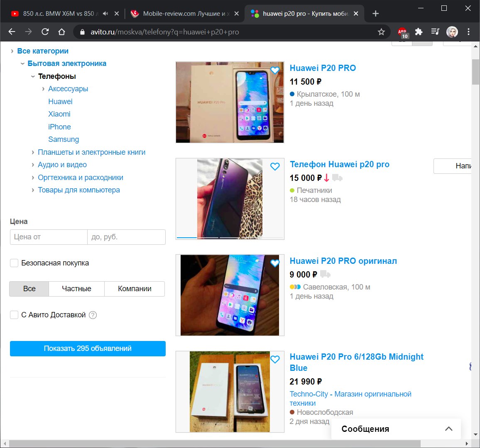
Task: Click the delivery truck icon on 9 000 listing
Action: pos(325,274)
